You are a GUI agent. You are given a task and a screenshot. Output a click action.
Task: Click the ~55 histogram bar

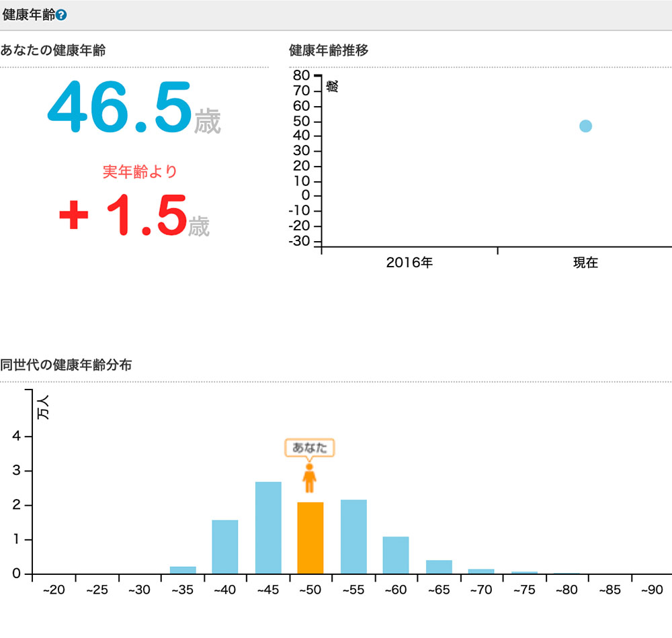point(353,537)
